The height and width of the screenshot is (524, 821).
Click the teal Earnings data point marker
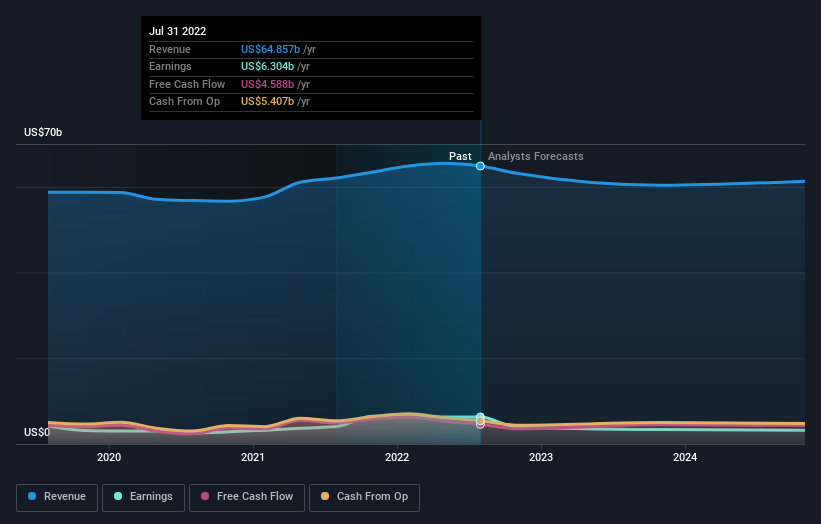click(x=480, y=417)
